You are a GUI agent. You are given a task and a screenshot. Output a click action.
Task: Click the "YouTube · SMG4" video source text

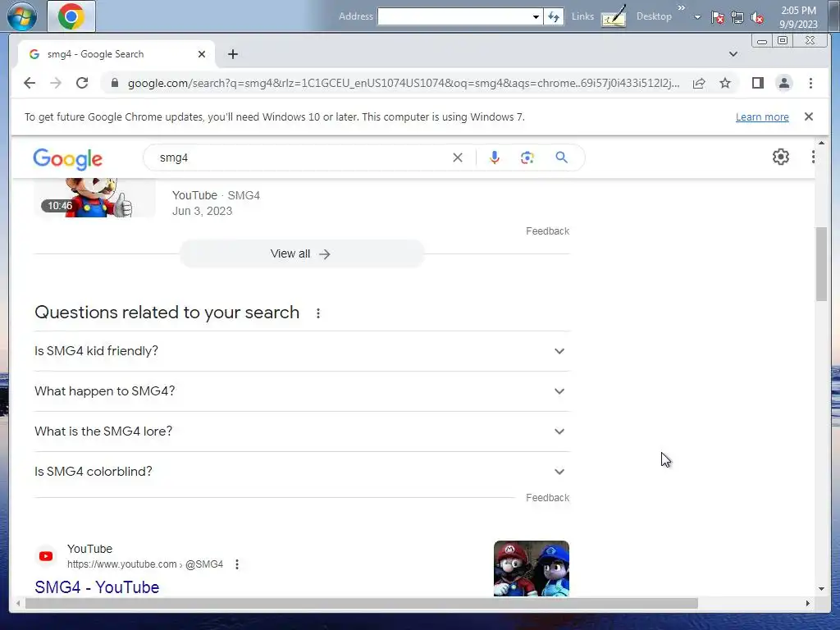[x=216, y=195]
